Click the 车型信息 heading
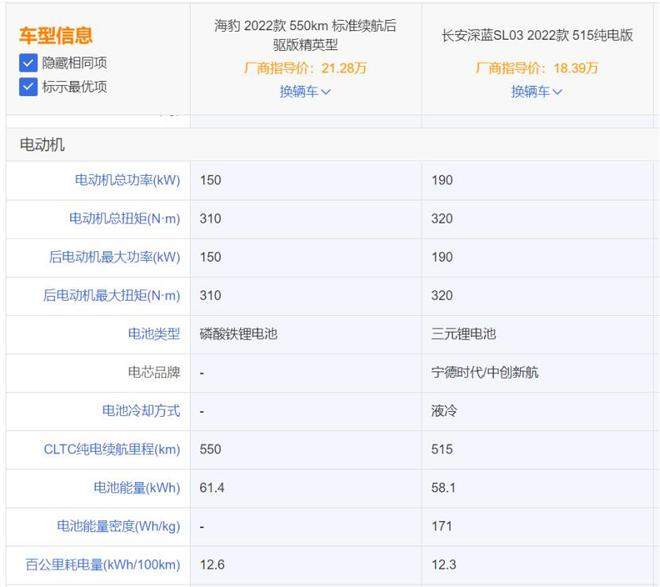 coord(56,35)
